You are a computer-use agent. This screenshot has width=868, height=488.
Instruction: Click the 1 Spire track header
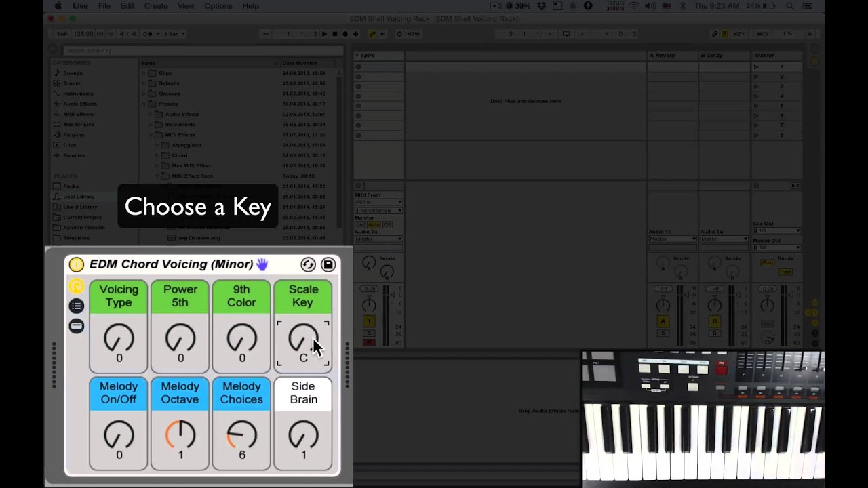[x=378, y=56]
